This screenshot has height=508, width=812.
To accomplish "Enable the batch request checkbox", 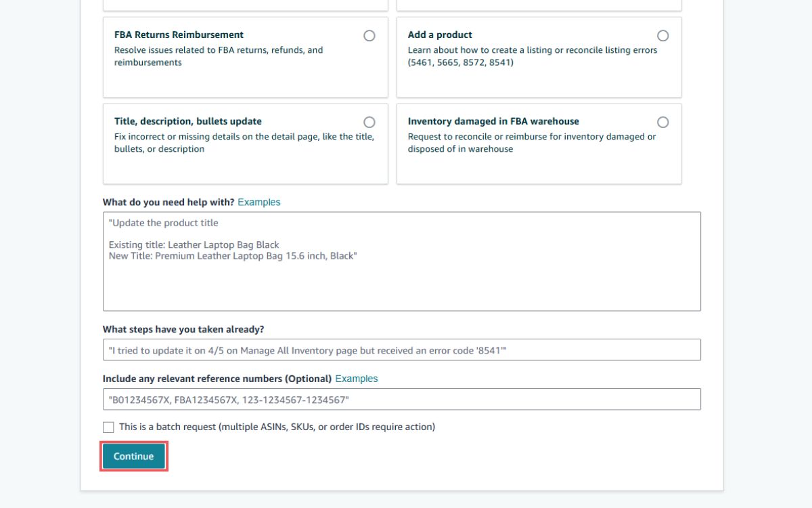I will click(x=108, y=427).
